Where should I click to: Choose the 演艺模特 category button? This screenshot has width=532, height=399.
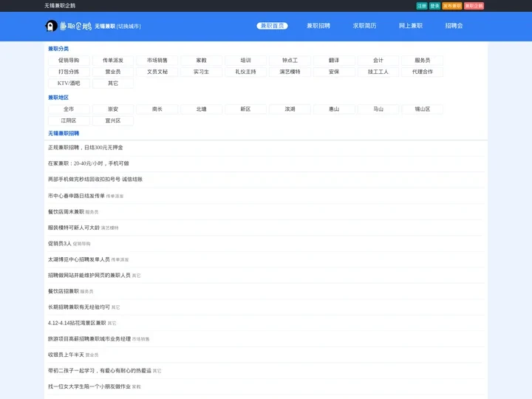click(x=290, y=72)
